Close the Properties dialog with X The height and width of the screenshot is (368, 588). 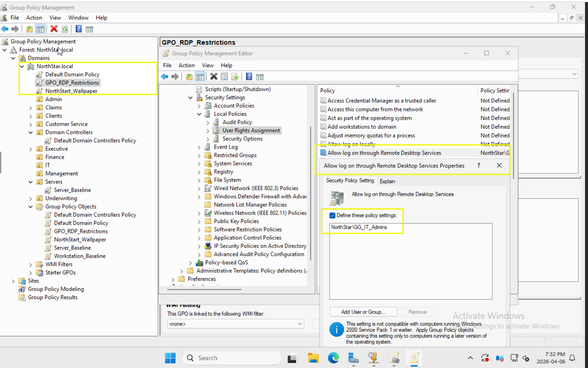(x=499, y=165)
